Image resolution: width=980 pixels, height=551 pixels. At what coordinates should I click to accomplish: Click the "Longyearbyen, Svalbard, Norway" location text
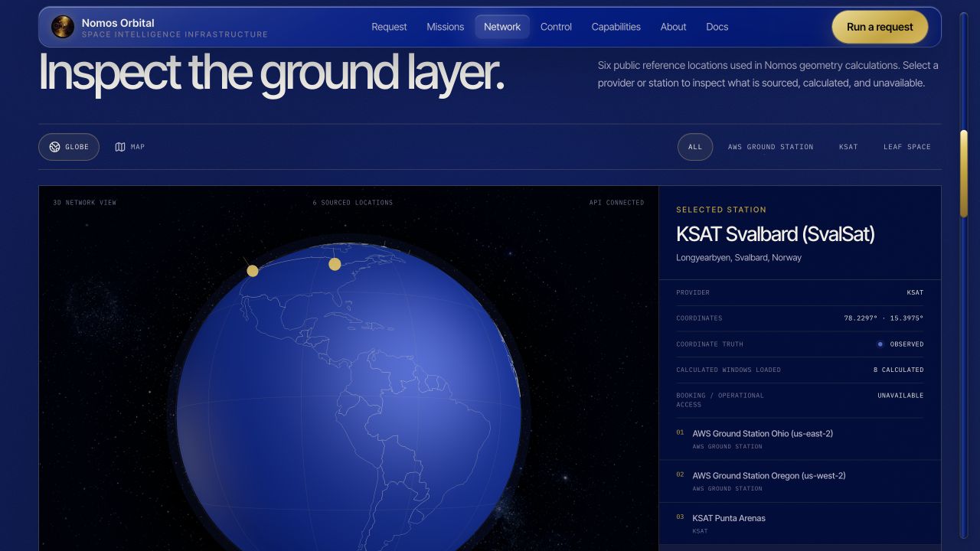739,258
